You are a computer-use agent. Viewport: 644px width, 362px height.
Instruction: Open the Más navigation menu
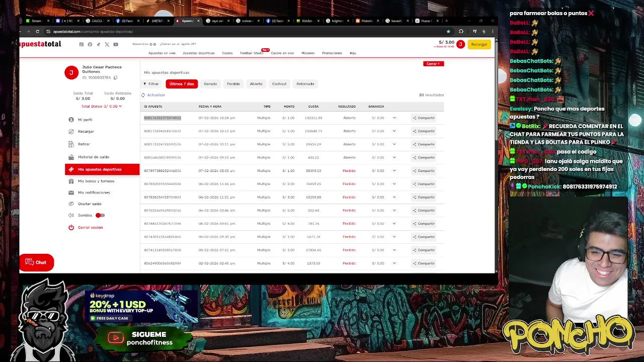[x=353, y=53]
